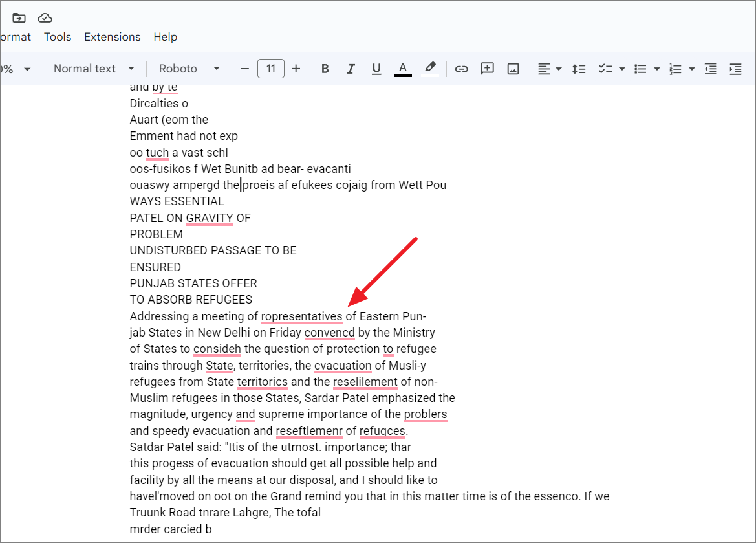
Task: Add a comment using the toolbar icon
Action: [x=487, y=68]
